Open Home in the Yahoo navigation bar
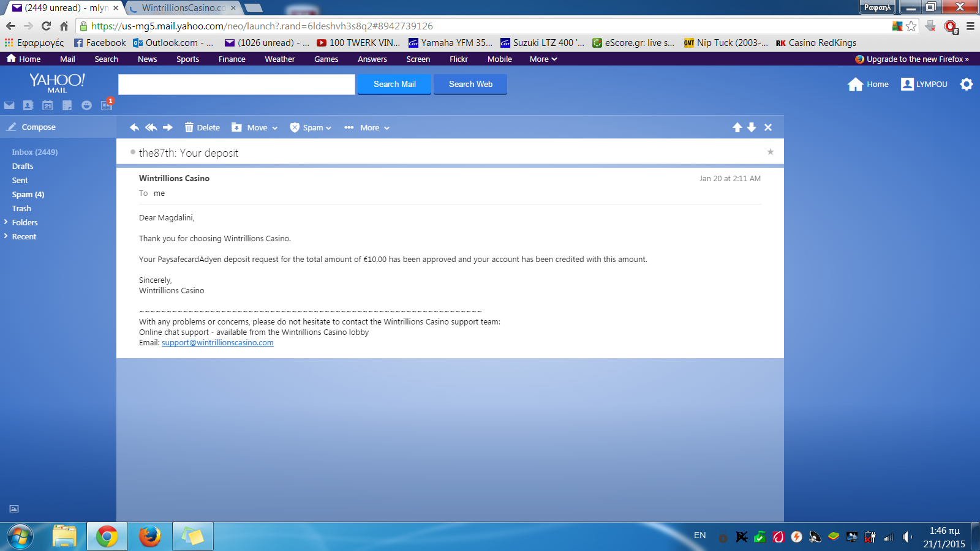This screenshot has height=551, width=980. point(23,59)
